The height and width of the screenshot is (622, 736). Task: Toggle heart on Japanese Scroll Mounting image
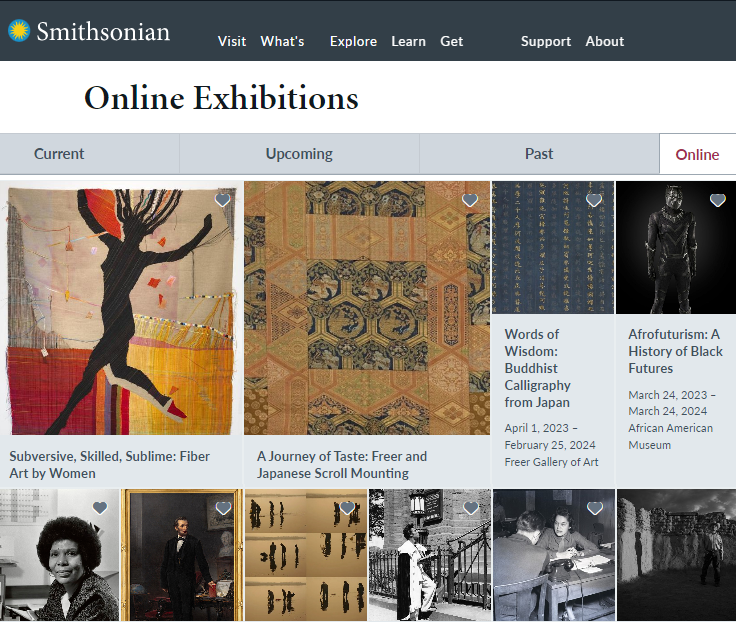(x=470, y=200)
